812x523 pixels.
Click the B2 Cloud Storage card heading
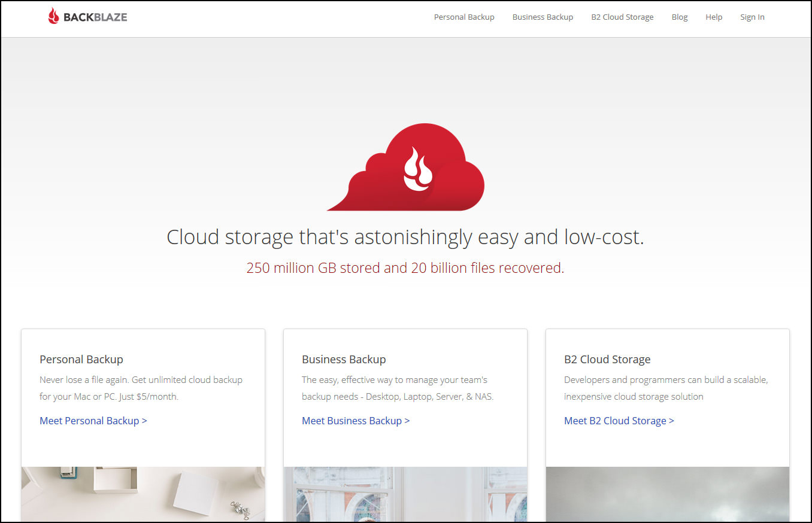(x=607, y=360)
